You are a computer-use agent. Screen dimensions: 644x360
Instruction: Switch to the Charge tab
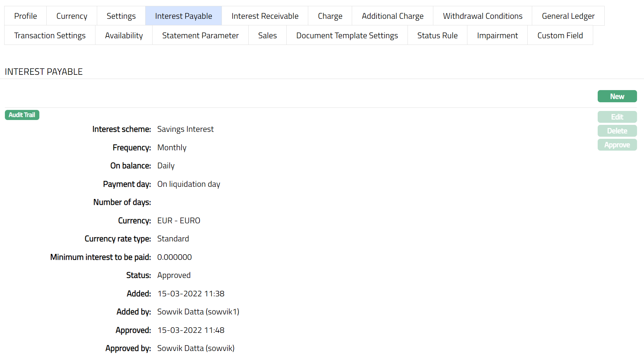coord(330,16)
